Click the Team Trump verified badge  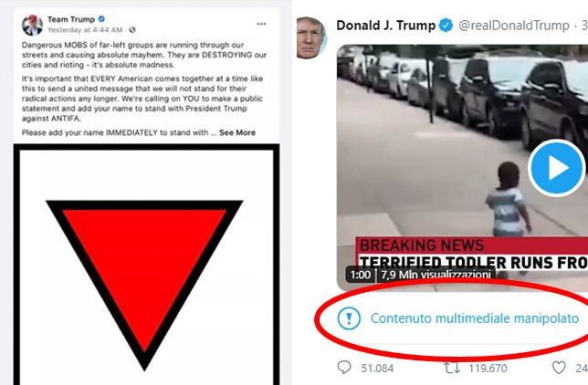tap(101, 19)
